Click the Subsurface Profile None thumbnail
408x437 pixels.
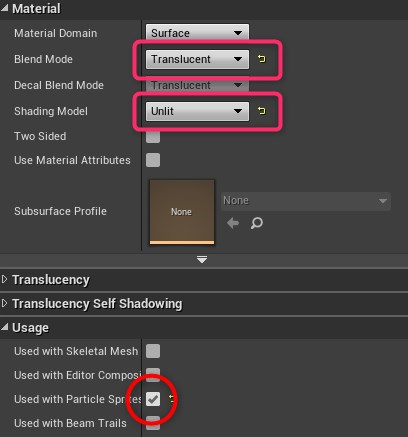(x=182, y=212)
